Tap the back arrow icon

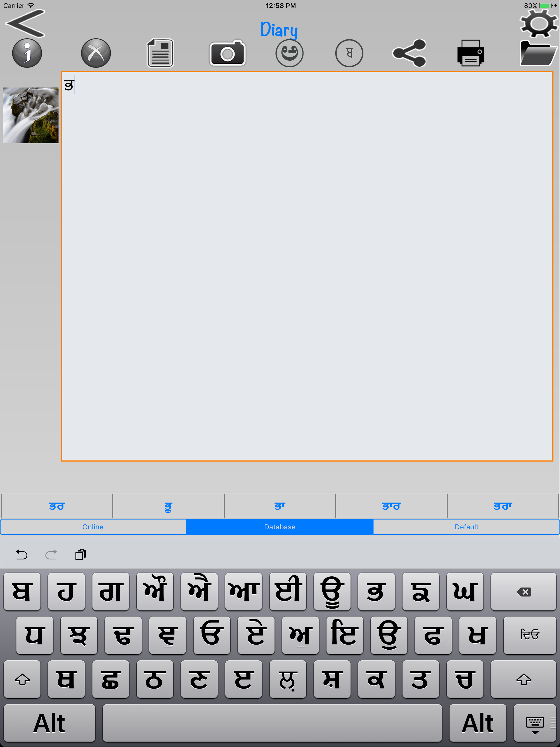(25, 23)
